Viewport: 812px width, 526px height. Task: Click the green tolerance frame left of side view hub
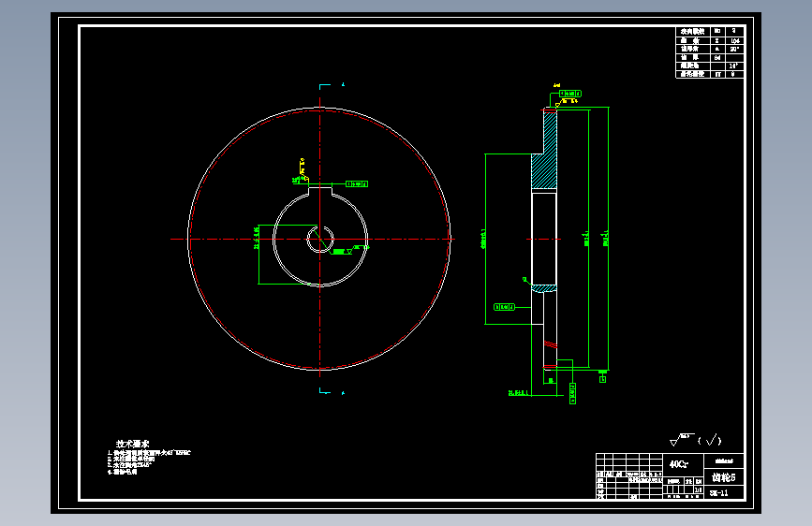click(505, 307)
